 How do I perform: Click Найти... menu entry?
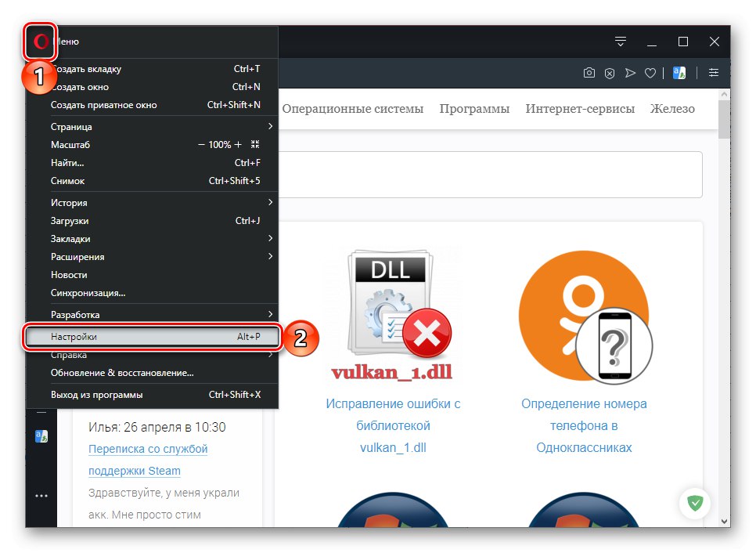click(152, 163)
